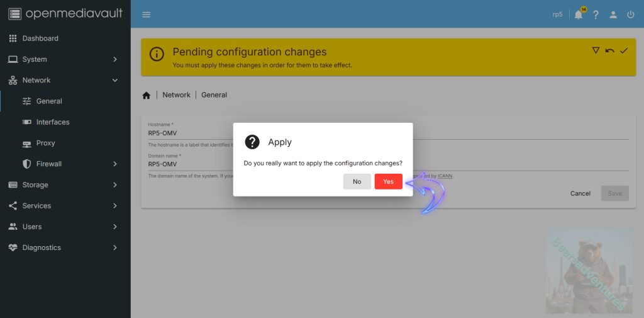Go to home via breadcrumb icon
The width and height of the screenshot is (644, 318).
point(147,95)
